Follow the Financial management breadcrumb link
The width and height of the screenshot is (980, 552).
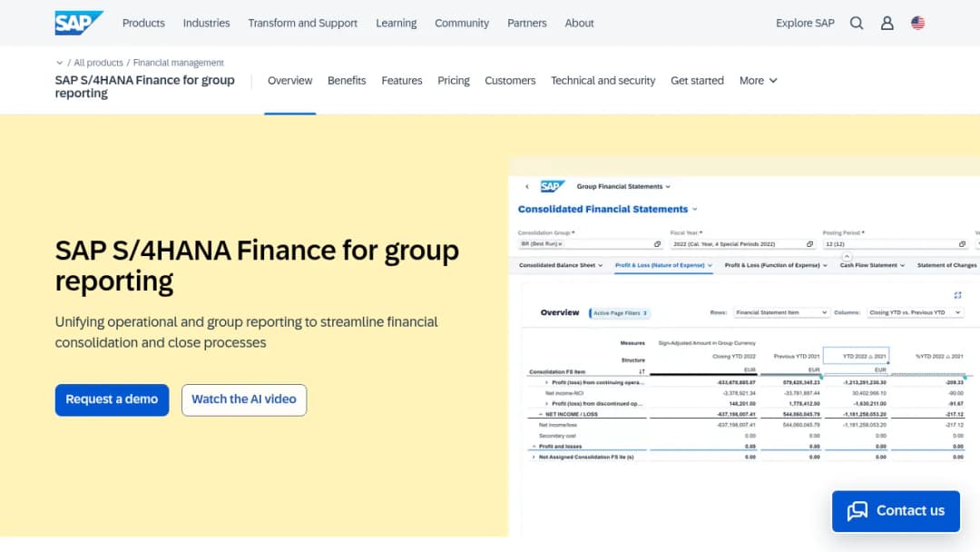click(x=178, y=63)
